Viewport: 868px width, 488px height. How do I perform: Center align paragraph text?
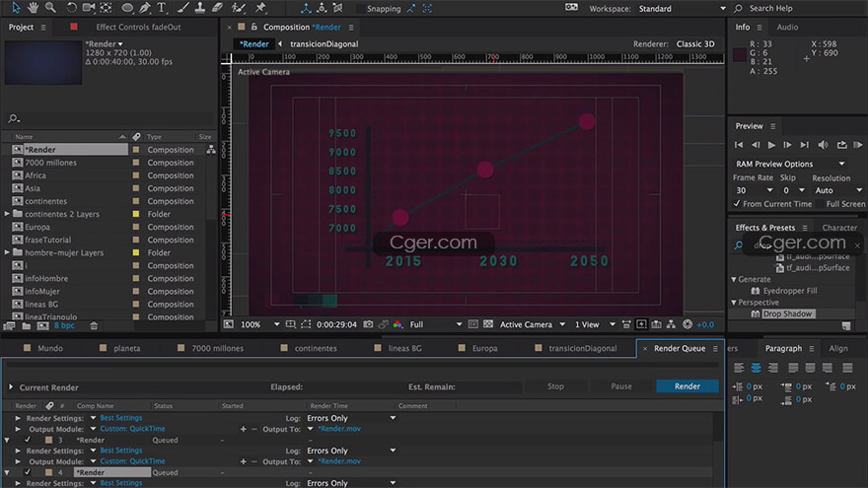756,368
